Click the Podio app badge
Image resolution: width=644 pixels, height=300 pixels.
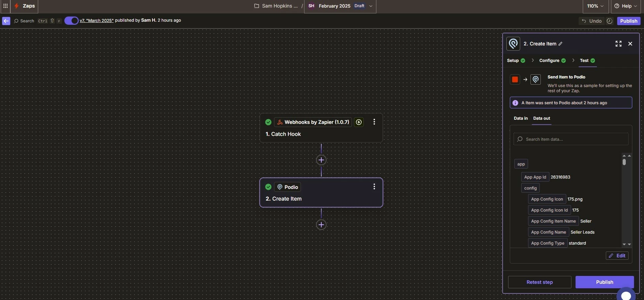pos(288,187)
